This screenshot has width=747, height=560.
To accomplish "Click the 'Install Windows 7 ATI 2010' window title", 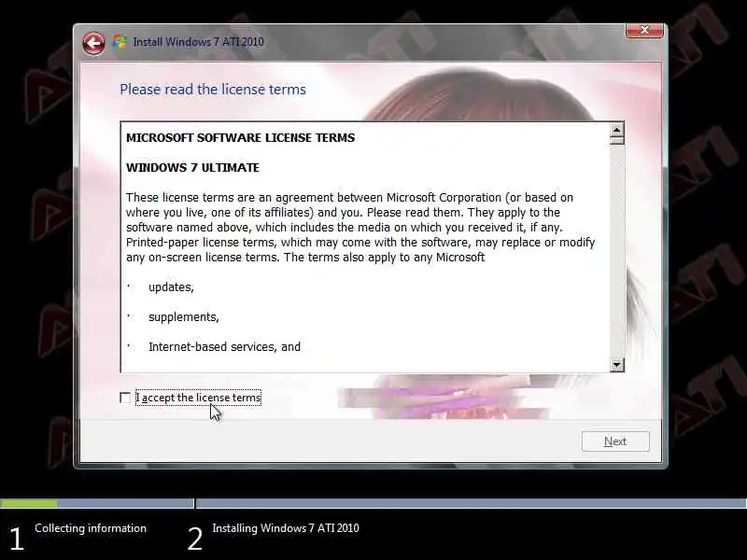I will [198, 42].
